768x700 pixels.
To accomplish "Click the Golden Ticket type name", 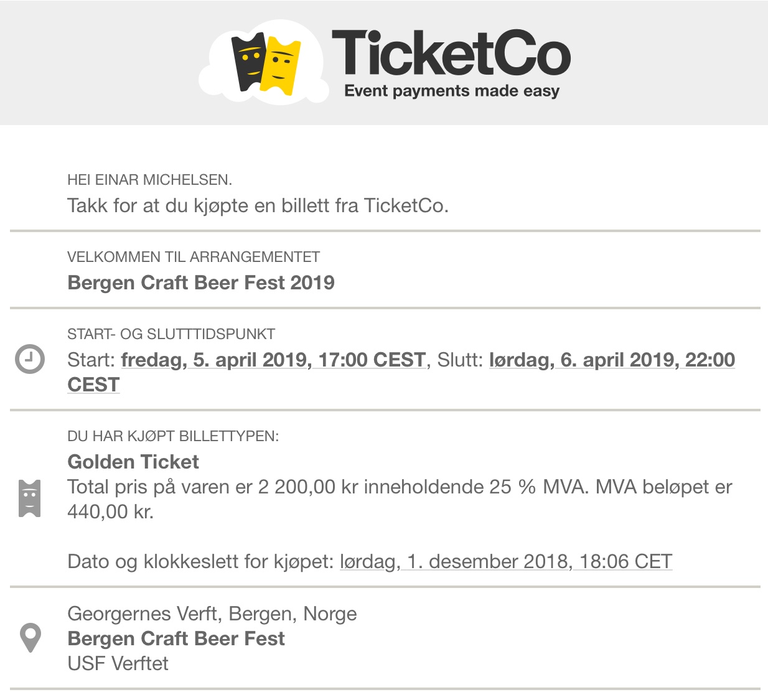I will coord(133,462).
